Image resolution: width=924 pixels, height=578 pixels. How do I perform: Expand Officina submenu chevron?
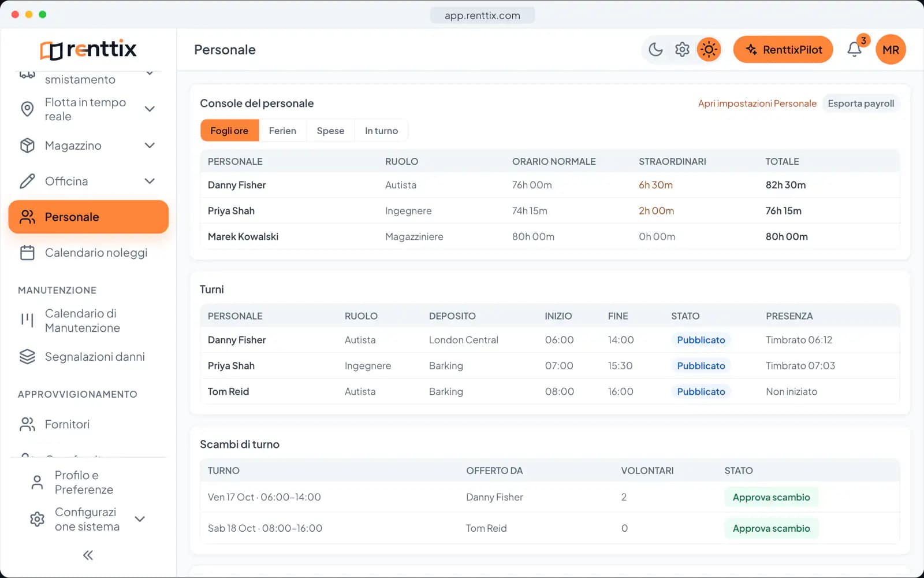[x=150, y=181]
